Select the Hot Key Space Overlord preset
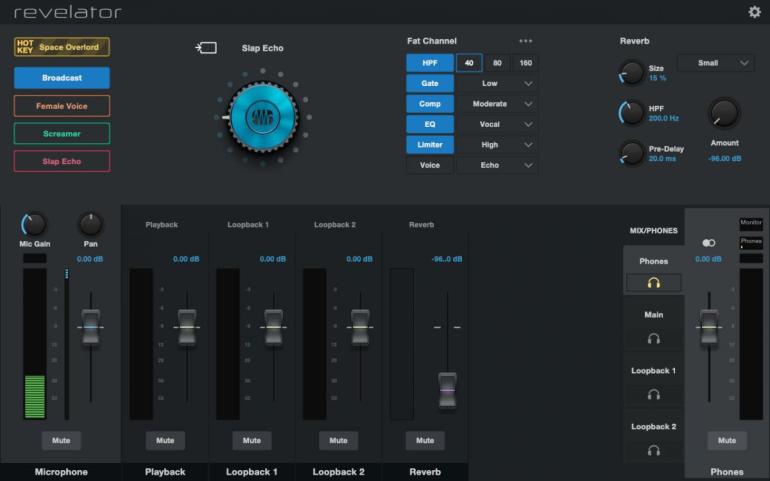The image size is (770, 481). (62, 47)
